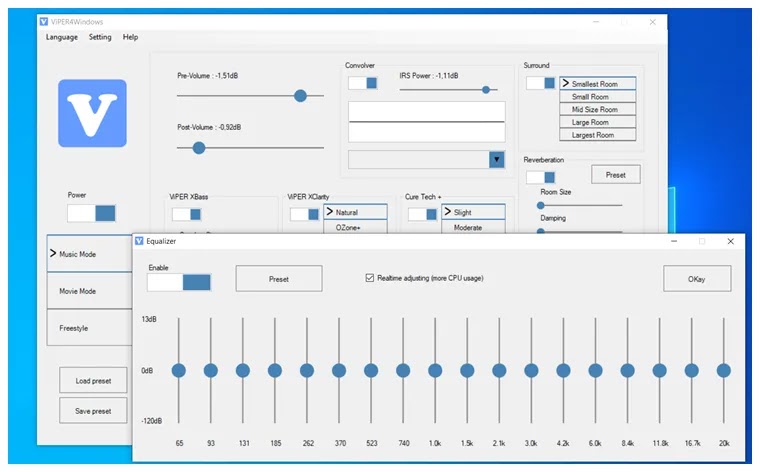
Task: Click the ViPER4Windows title bar icon
Action: click(44, 22)
